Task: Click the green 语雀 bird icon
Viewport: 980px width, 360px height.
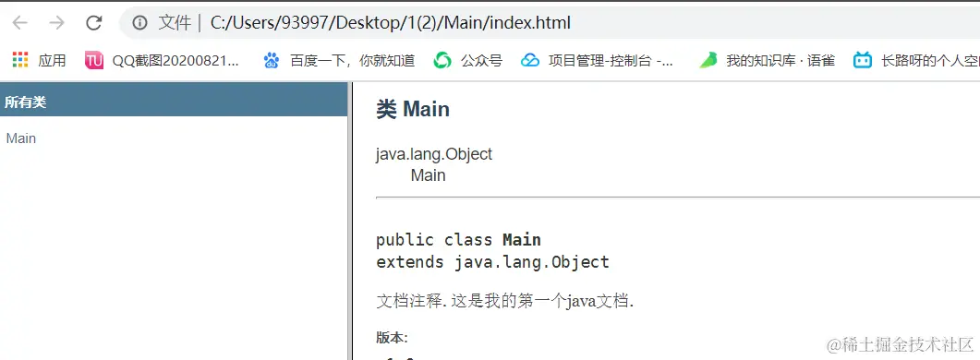Action: tap(708, 60)
